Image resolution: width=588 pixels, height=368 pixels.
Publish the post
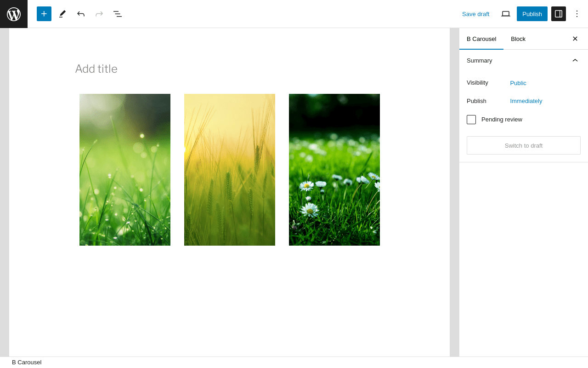532,14
